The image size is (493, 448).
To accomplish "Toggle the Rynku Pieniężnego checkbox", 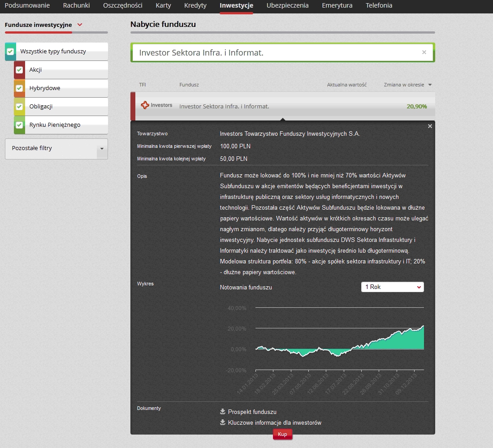I will 19,125.
